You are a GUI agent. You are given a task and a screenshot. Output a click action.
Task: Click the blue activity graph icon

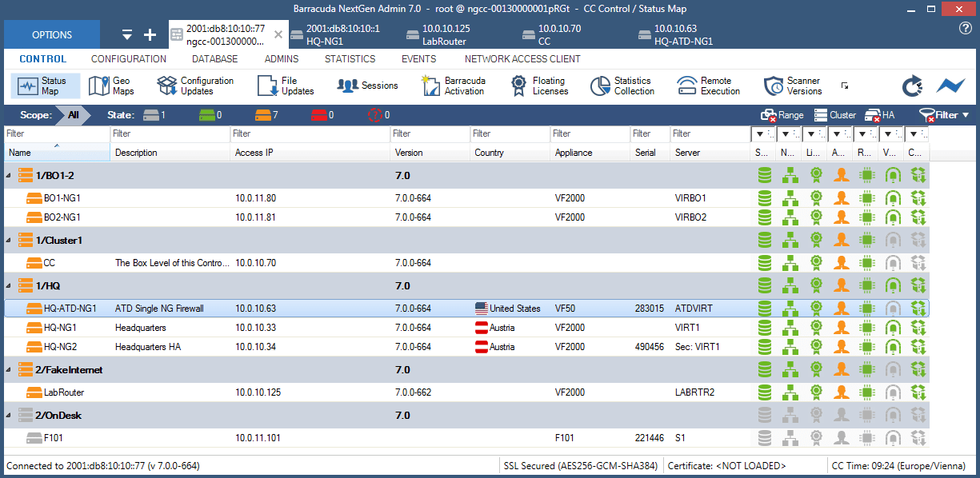click(x=950, y=86)
